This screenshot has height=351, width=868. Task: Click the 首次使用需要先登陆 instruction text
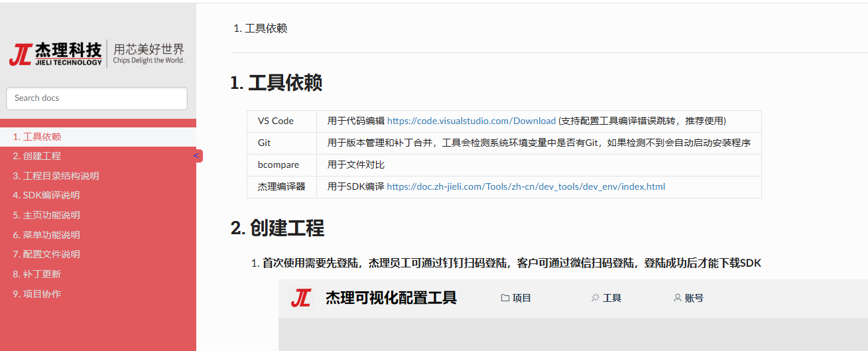pyautogui.click(x=512, y=263)
